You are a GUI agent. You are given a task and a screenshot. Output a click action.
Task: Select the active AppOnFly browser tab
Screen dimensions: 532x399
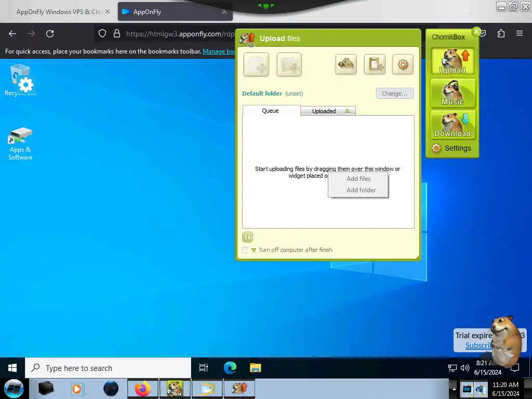(175, 11)
